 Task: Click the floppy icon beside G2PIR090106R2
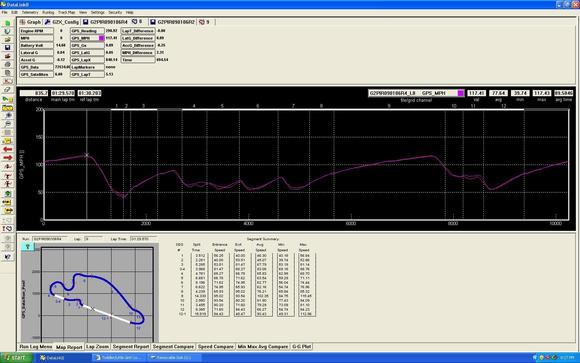tap(153, 22)
